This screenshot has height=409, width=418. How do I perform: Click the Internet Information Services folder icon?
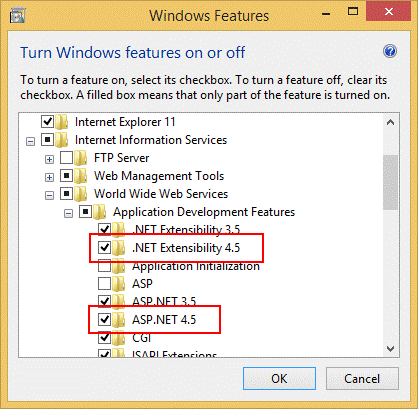[x=62, y=140]
